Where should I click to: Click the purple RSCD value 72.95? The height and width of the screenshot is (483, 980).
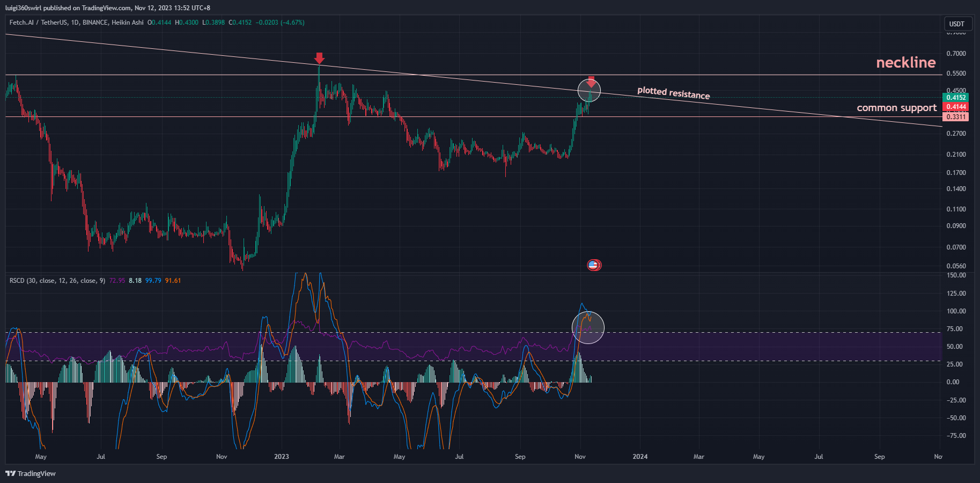click(x=117, y=281)
